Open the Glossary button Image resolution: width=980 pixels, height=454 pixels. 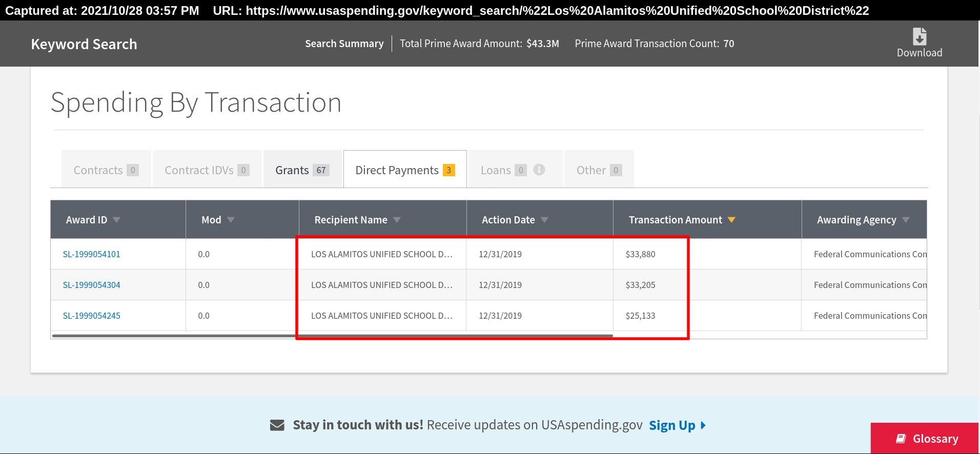pyautogui.click(x=925, y=439)
